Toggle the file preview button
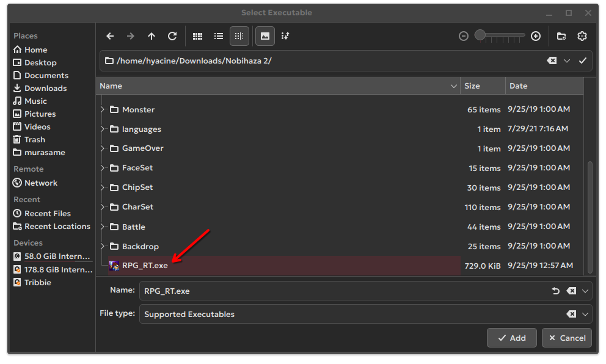Viewport: 606px width, 364px height. coord(265,36)
